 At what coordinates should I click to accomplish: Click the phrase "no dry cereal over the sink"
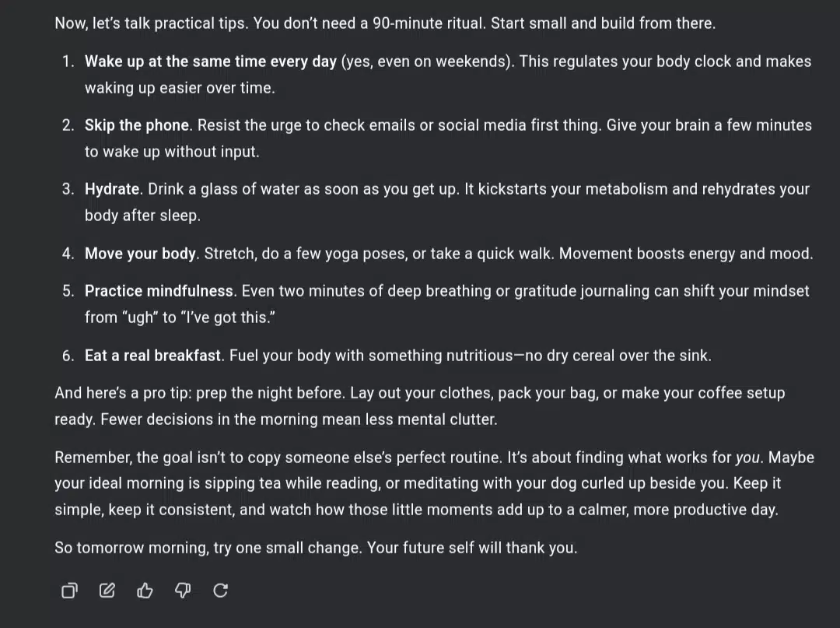click(617, 356)
